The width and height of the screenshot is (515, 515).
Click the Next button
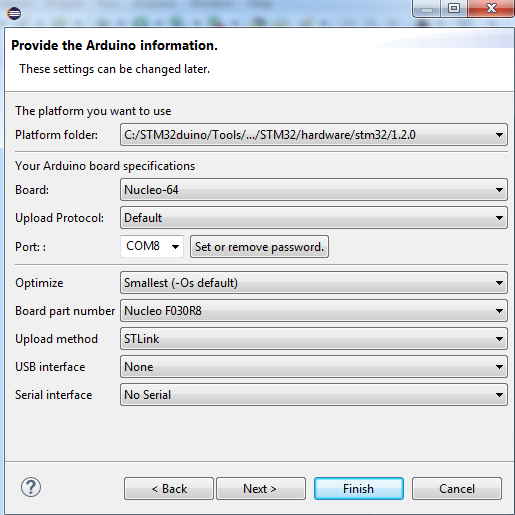coord(261,489)
